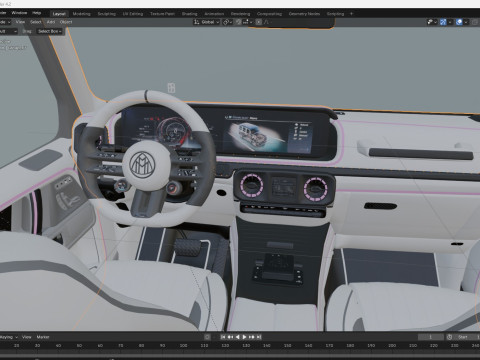This screenshot has width=480, height=360.
Task: Open the viewport Object menu
Action: [66, 22]
